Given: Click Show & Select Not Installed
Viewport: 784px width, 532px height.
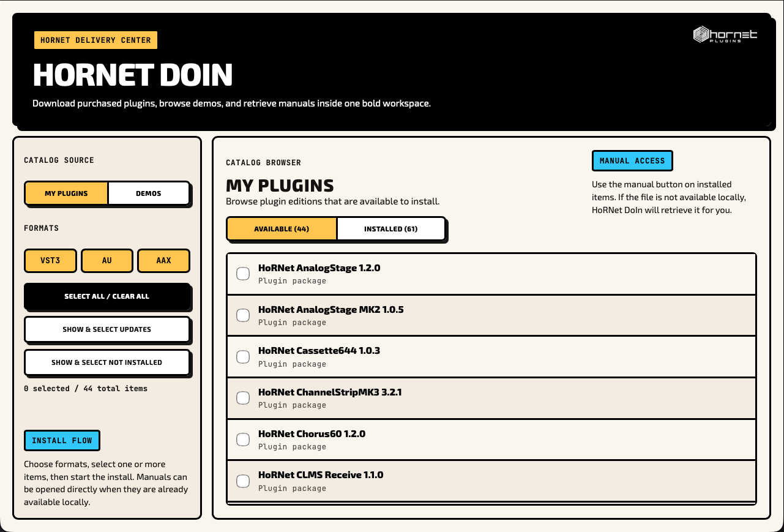Looking at the screenshot, I should coord(107,362).
